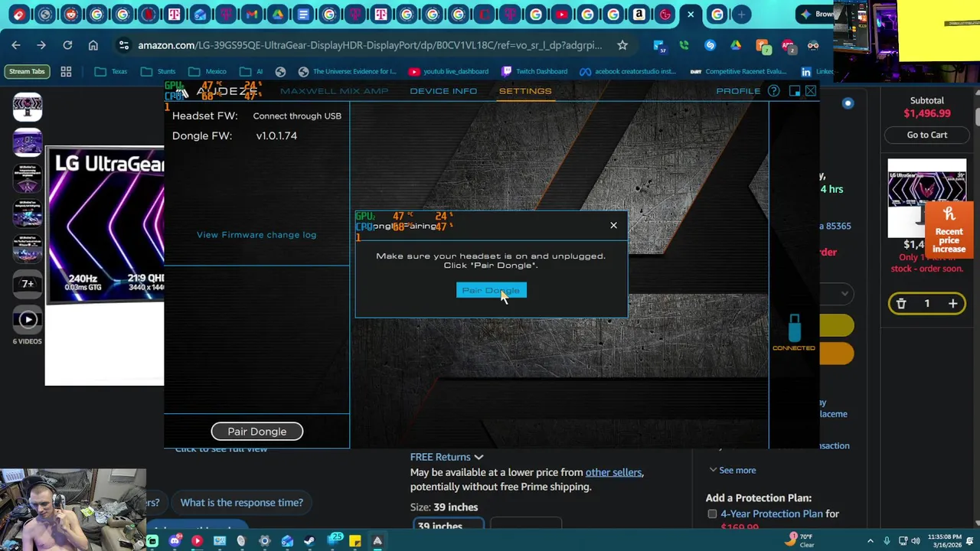Viewport: 980px width, 551px height.
Task: Bookmark this page with the star icon
Action: tap(622, 45)
